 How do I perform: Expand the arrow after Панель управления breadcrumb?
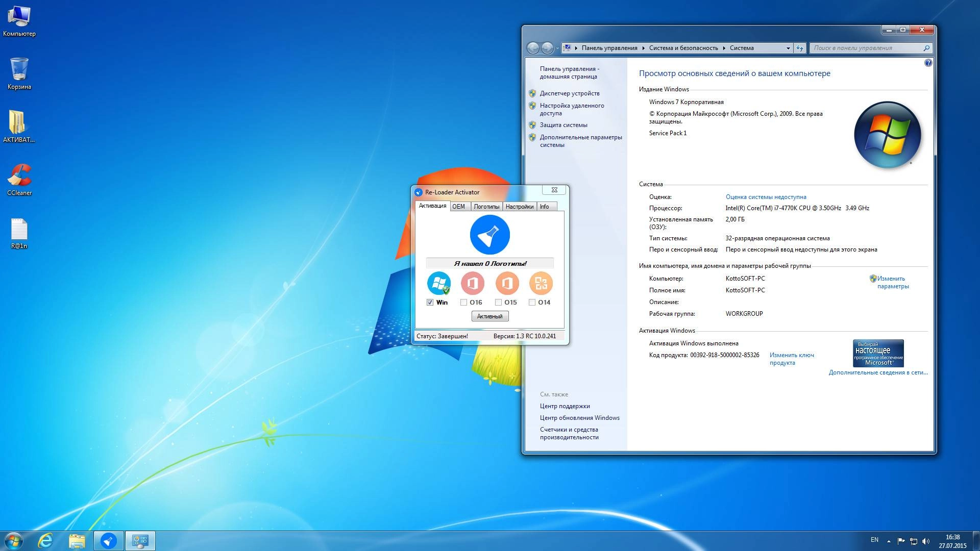tap(644, 48)
